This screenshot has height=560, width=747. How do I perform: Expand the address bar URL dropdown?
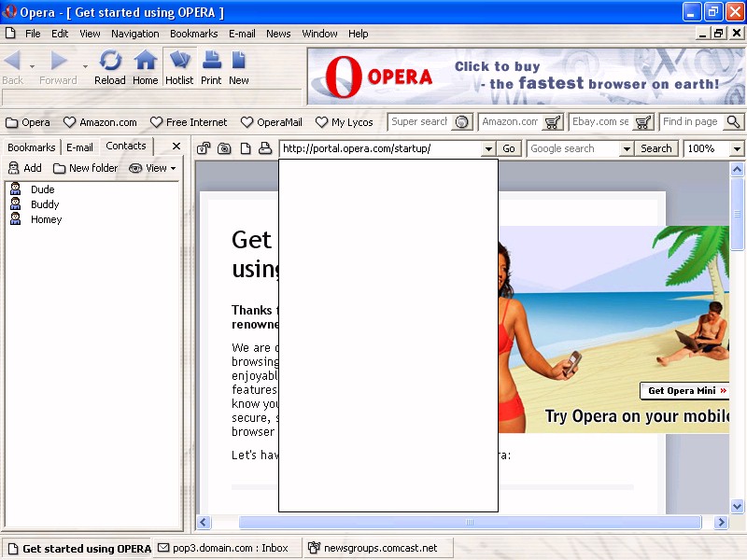point(487,148)
